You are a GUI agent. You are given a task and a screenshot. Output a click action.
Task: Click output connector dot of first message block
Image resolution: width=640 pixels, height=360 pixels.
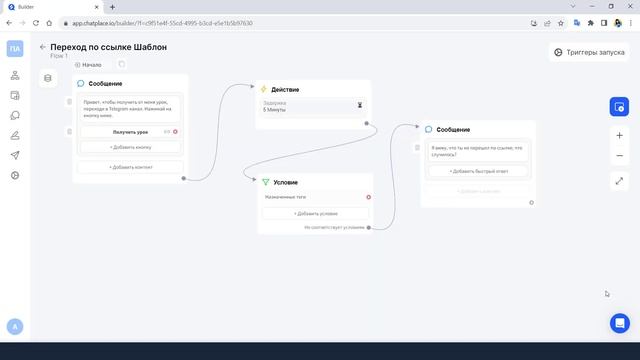[x=184, y=178]
